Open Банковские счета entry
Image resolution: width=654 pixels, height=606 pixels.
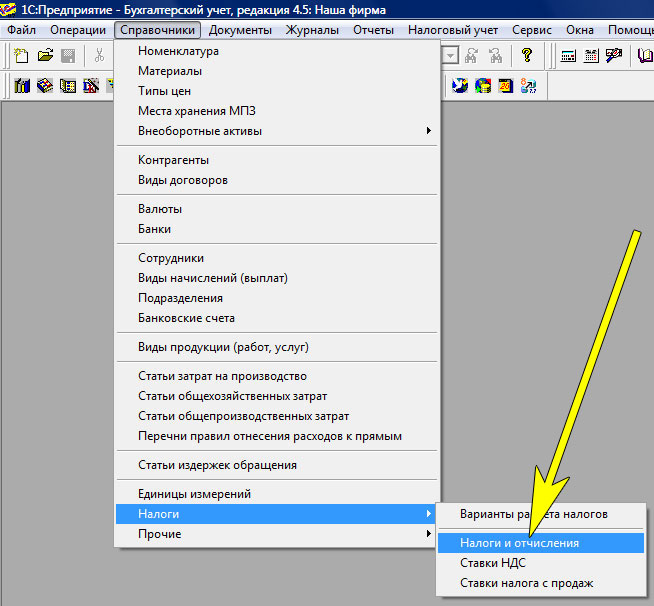pos(277,318)
